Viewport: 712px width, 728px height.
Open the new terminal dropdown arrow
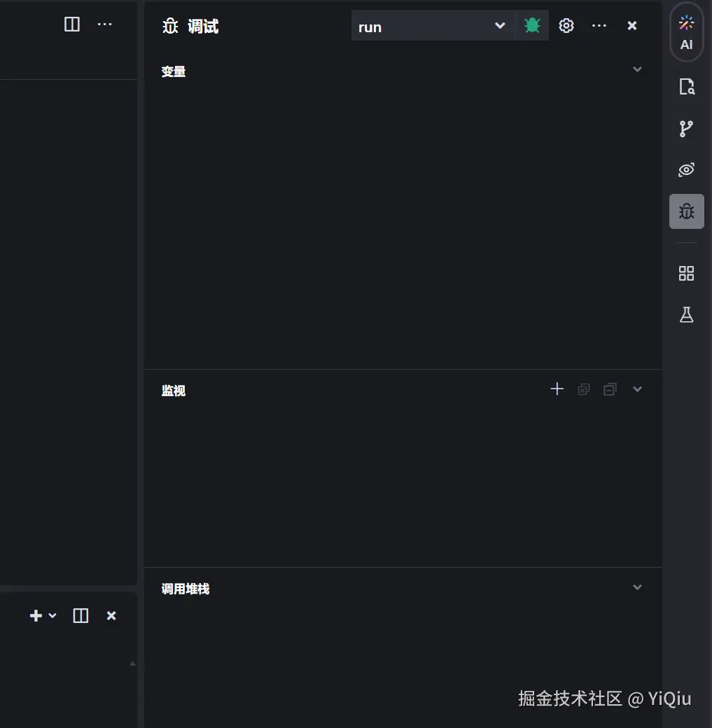53,615
